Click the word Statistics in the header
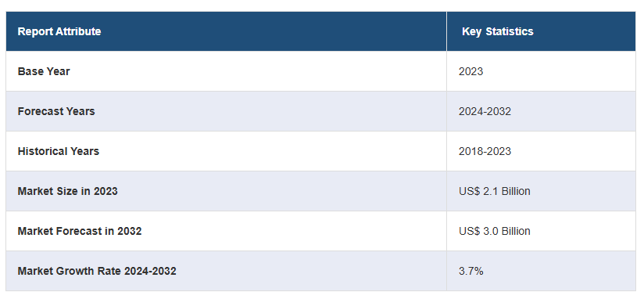 click(x=510, y=31)
